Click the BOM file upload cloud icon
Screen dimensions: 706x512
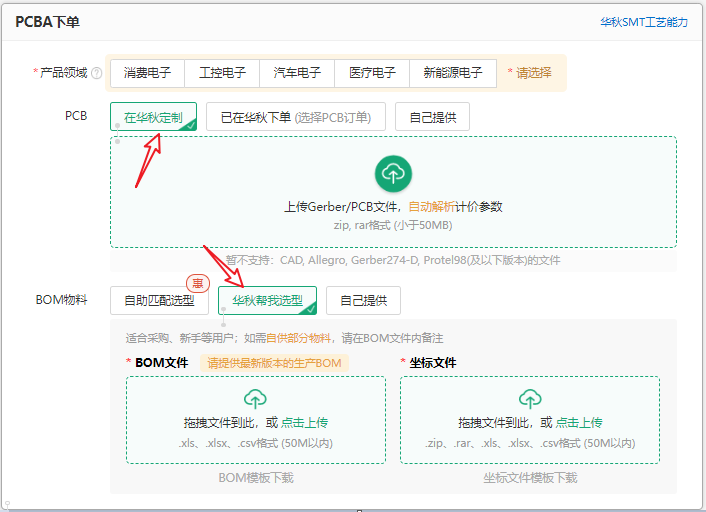(x=255, y=399)
